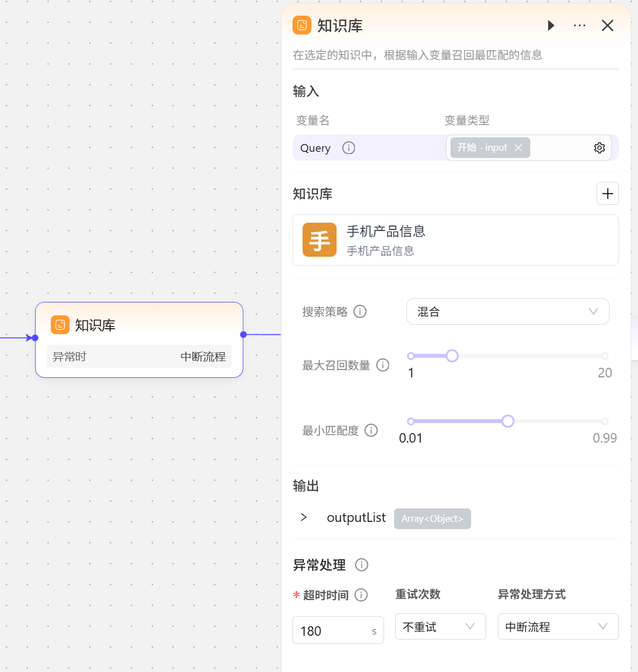The width and height of the screenshot is (638, 672).
Task: Open the three-dot more options menu
Action: pos(579,26)
